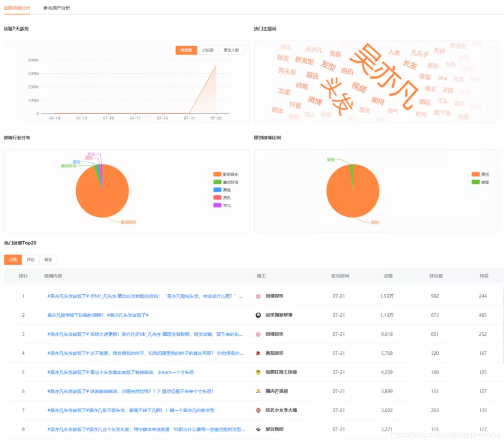Click the 转发 column header
This screenshot has height=443, width=504.
(484, 276)
